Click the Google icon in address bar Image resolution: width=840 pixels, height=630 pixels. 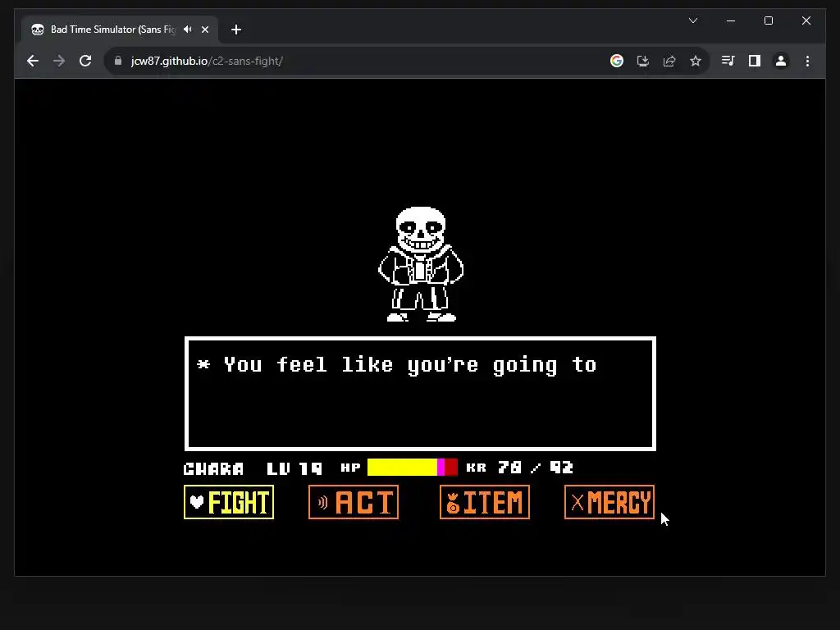click(x=617, y=61)
